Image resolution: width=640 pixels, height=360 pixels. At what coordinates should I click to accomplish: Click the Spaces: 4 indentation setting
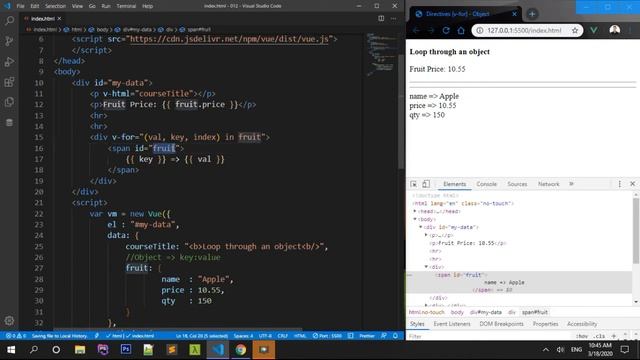coord(243,336)
